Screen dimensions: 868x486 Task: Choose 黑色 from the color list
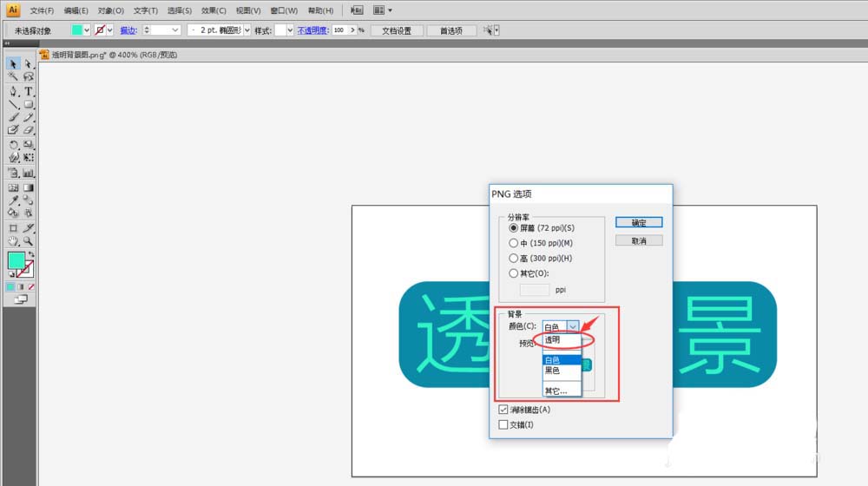click(x=562, y=371)
